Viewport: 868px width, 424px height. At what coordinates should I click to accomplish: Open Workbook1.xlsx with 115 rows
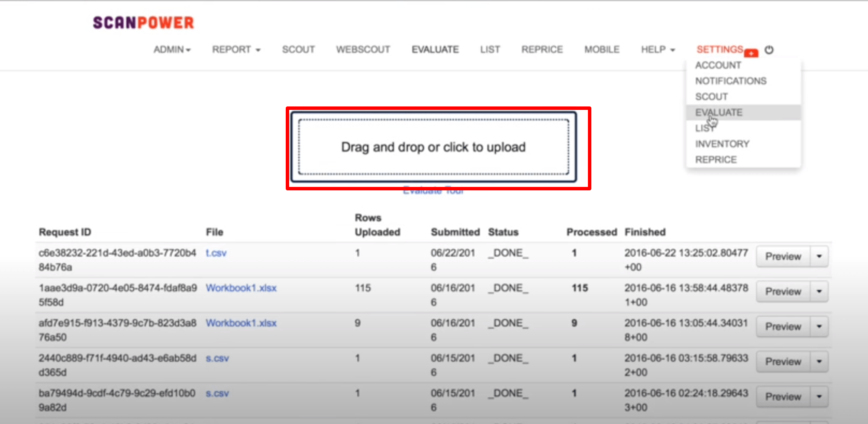tap(241, 288)
